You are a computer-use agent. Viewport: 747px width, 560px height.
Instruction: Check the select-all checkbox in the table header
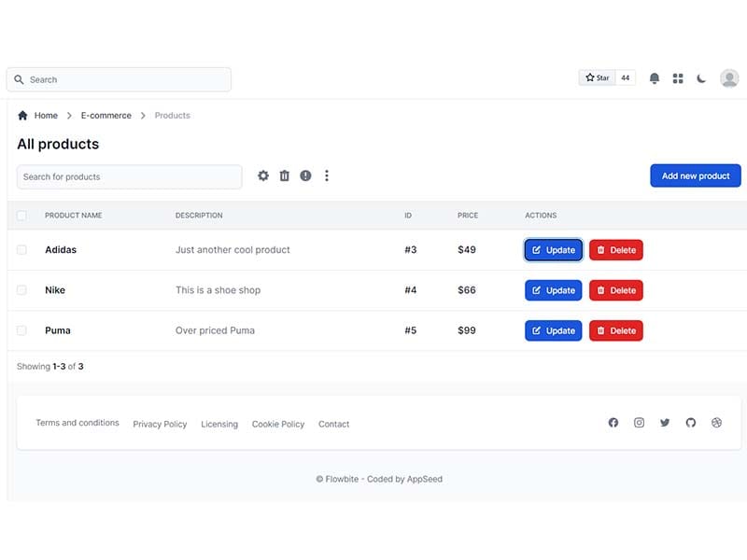click(21, 215)
